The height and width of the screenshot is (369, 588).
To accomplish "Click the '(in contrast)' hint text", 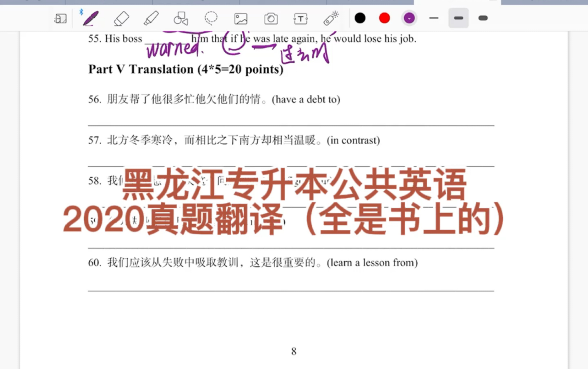I will point(353,140).
